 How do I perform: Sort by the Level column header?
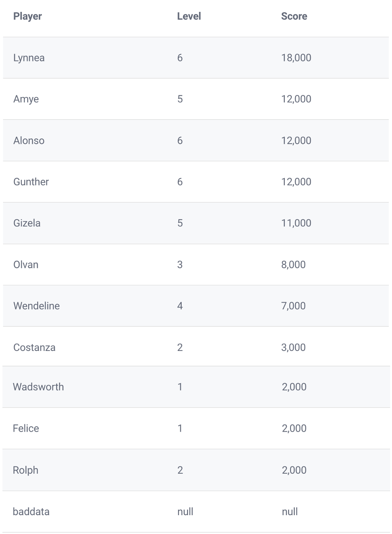(189, 16)
